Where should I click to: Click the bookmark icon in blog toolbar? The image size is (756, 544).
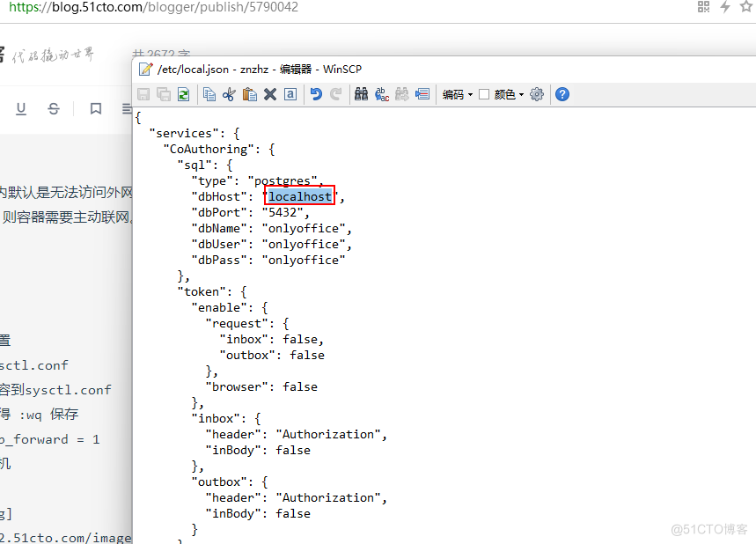point(96,108)
